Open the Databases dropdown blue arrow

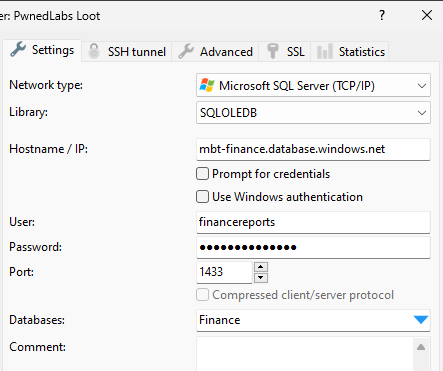point(421,320)
